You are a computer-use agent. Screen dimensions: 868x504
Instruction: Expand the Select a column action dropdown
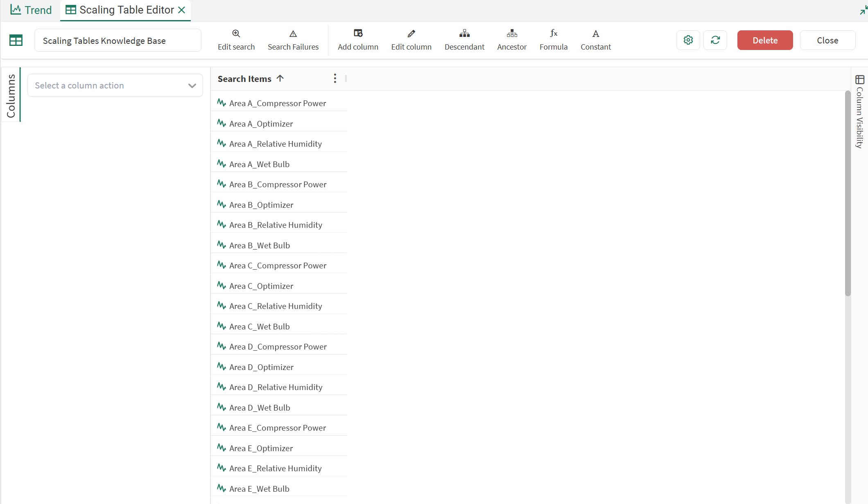click(x=115, y=85)
